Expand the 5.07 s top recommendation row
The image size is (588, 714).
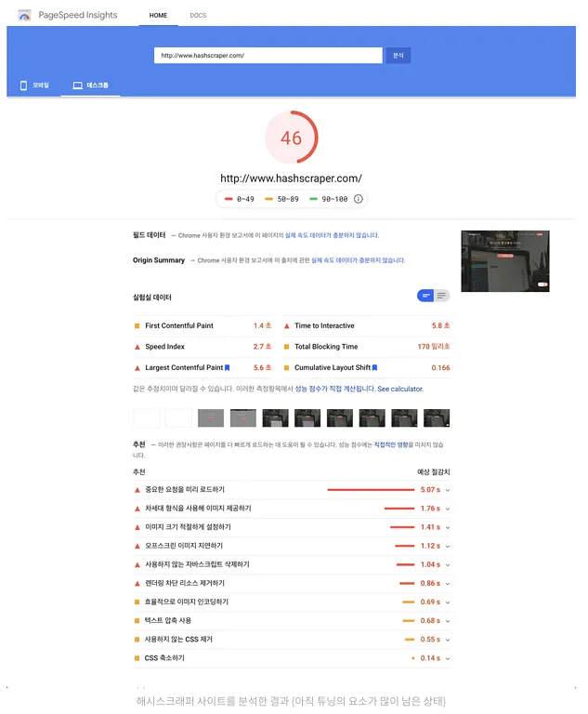pyautogui.click(x=448, y=490)
